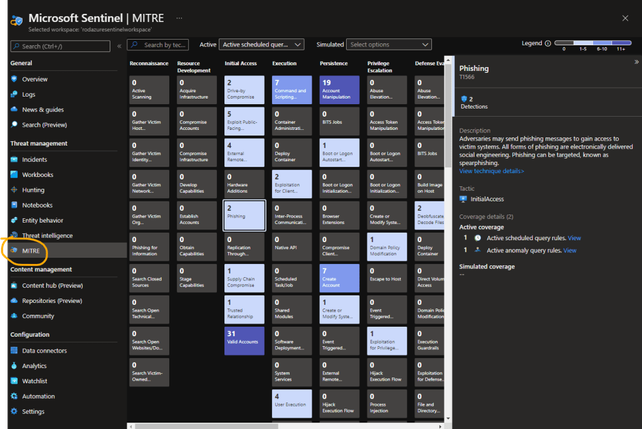This screenshot has height=429, width=642.
Task: Select the MITRE menu item
Action: pos(67,251)
